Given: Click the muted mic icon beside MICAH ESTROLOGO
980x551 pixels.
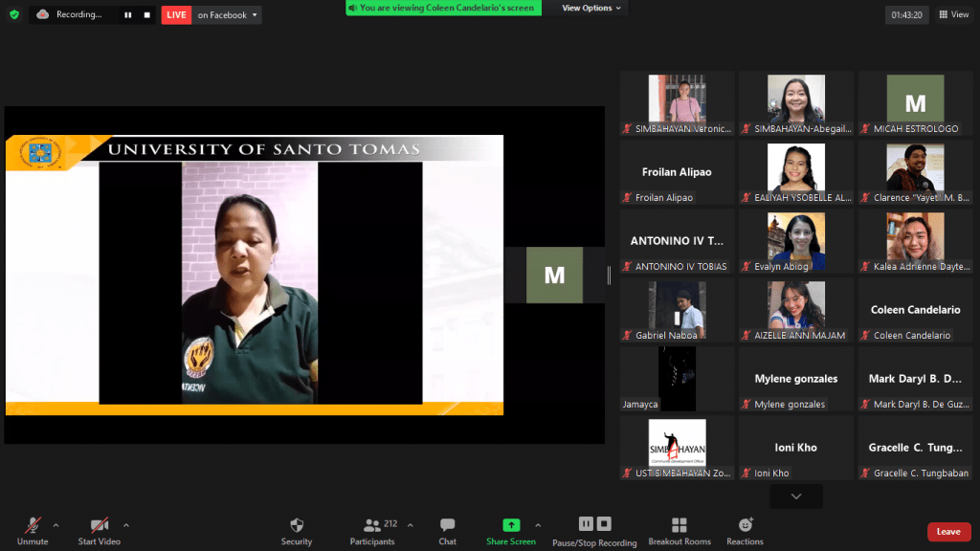Looking at the screenshot, I should [x=865, y=129].
